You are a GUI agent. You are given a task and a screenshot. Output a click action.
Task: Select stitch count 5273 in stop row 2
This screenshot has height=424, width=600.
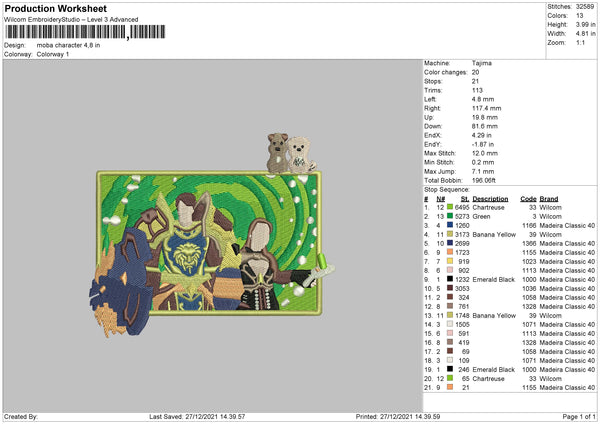(x=462, y=217)
